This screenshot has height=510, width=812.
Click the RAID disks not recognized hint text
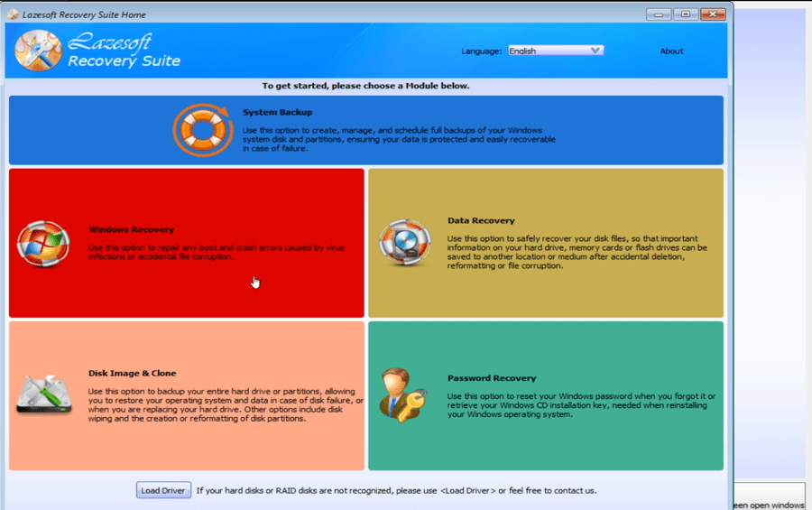[x=396, y=490]
